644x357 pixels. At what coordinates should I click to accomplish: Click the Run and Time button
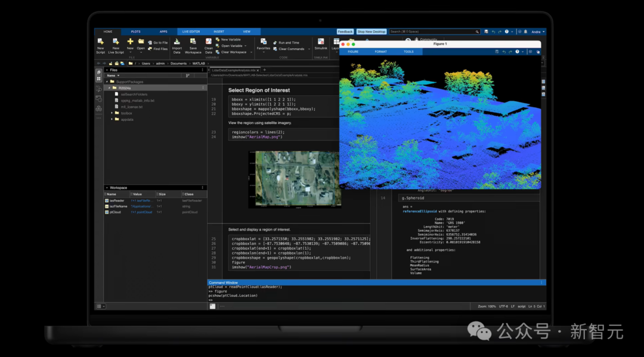pyautogui.click(x=286, y=43)
